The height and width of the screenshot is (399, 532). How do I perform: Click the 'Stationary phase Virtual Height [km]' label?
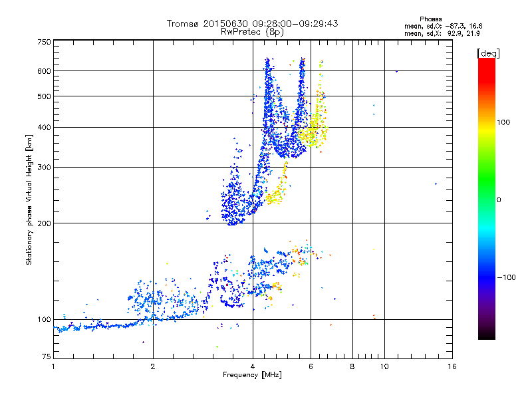point(29,199)
